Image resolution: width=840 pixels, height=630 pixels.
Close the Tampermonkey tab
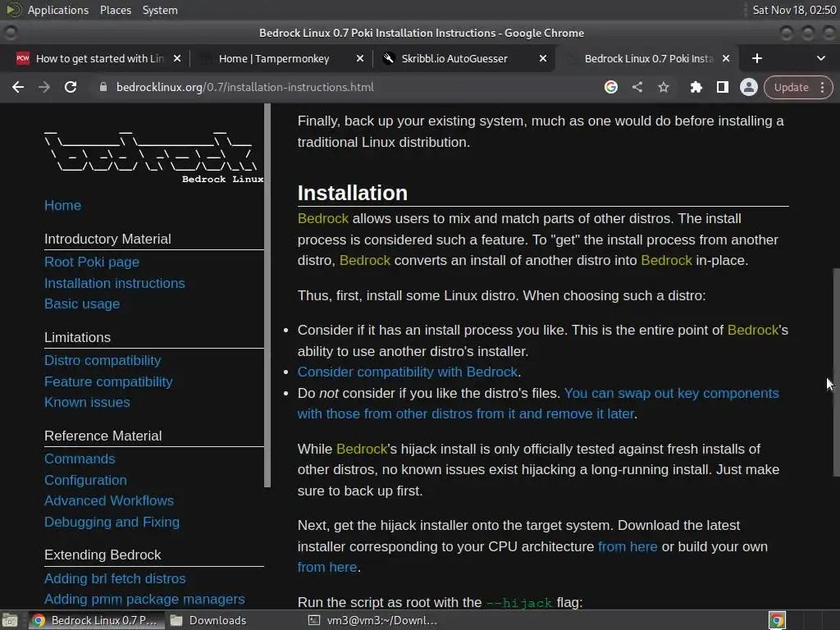360,58
